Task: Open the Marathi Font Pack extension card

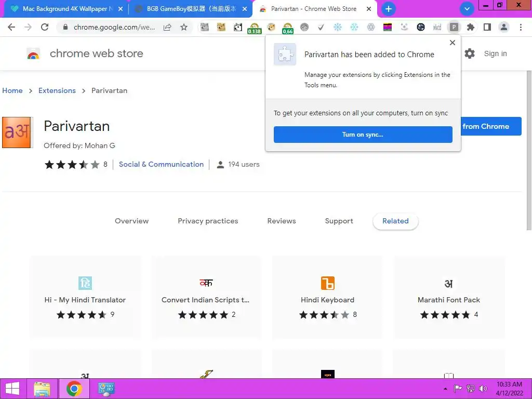Action: point(448,297)
